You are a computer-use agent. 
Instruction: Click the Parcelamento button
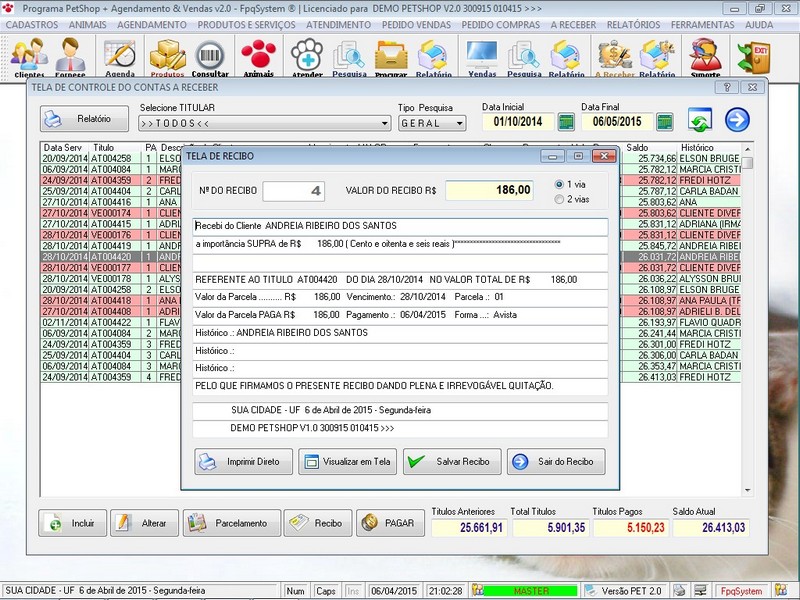[232, 523]
